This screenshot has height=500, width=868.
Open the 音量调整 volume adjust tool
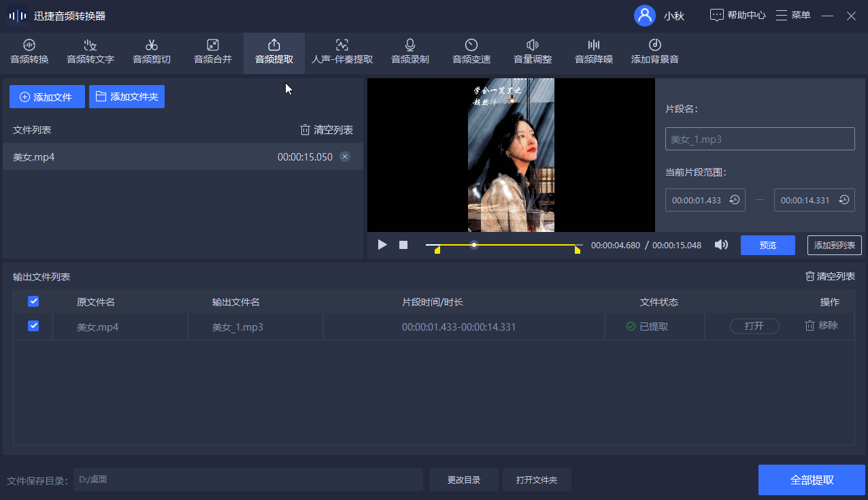tap(533, 52)
